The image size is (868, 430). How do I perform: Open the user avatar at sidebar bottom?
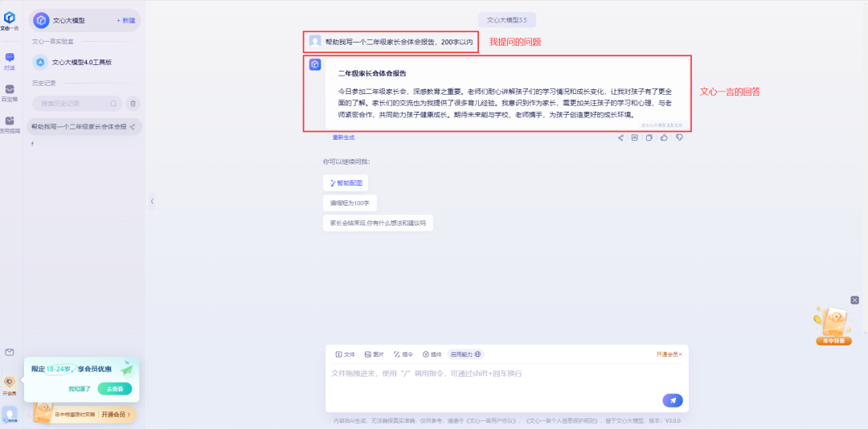pyautogui.click(x=10, y=415)
